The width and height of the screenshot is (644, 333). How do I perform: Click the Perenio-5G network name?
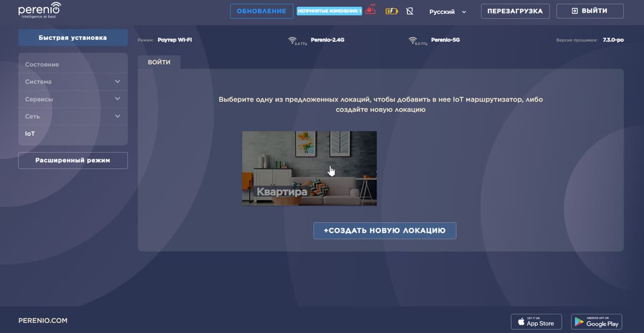coord(445,40)
